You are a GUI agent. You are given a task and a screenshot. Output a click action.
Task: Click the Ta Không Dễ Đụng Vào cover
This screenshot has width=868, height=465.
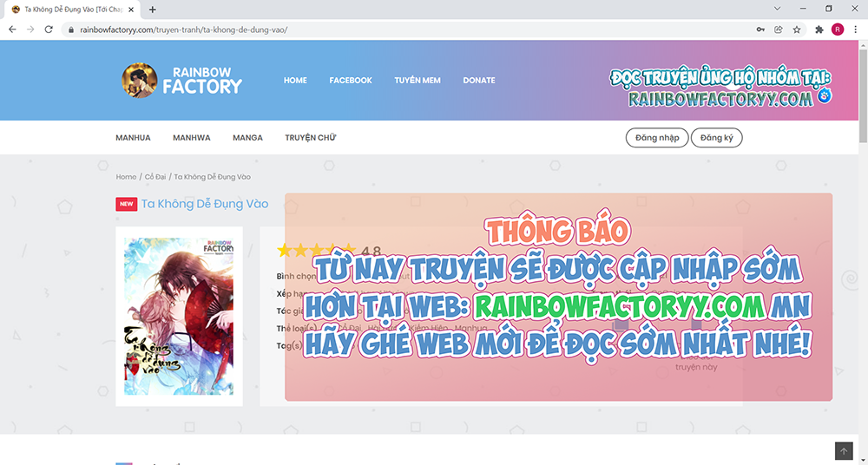[178, 317]
